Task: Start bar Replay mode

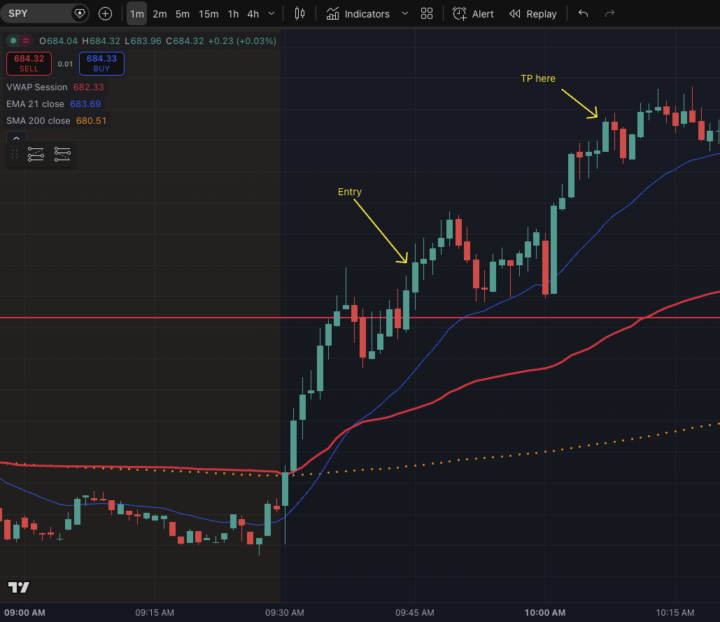Action: coord(533,14)
